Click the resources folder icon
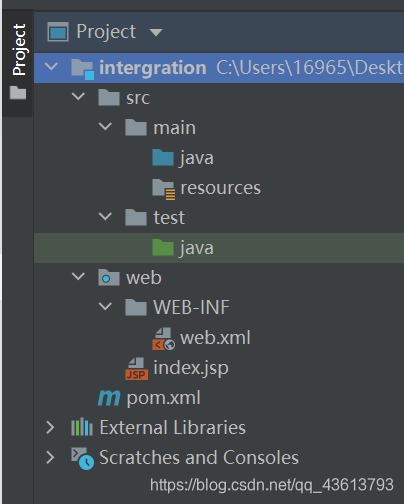The width and height of the screenshot is (404, 504). 164,189
